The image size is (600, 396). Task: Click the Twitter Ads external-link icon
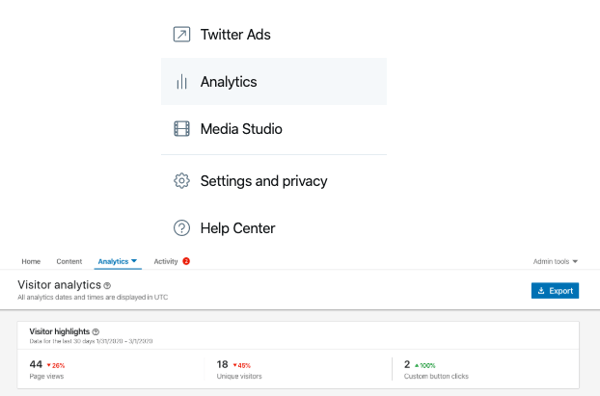click(x=181, y=34)
